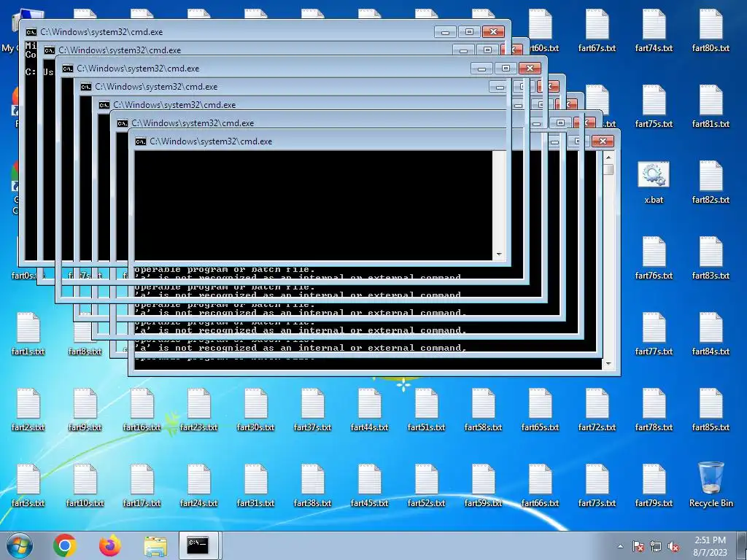Select the fart52s.txt file icon

[x=426, y=485]
